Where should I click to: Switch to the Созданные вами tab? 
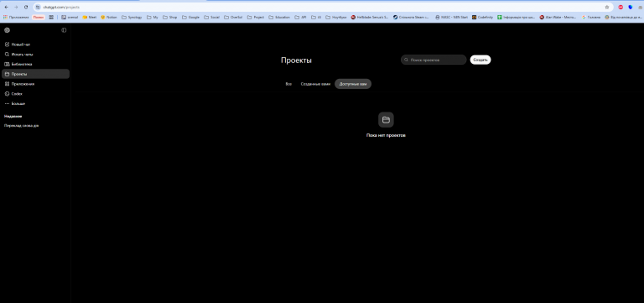[x=315, y=84]
